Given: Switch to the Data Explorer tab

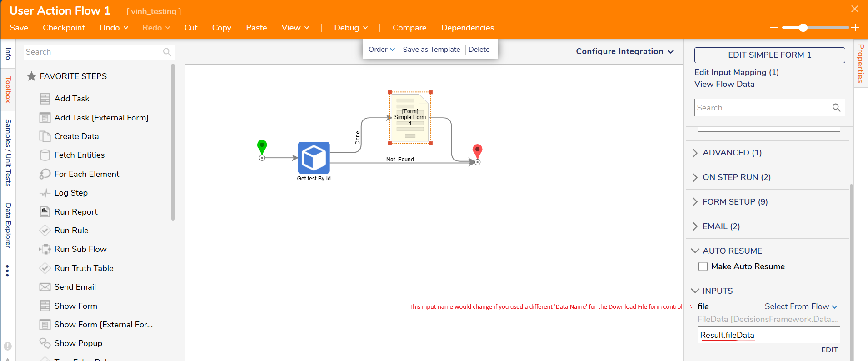Looking at the screenshot, I should (8, 225).
